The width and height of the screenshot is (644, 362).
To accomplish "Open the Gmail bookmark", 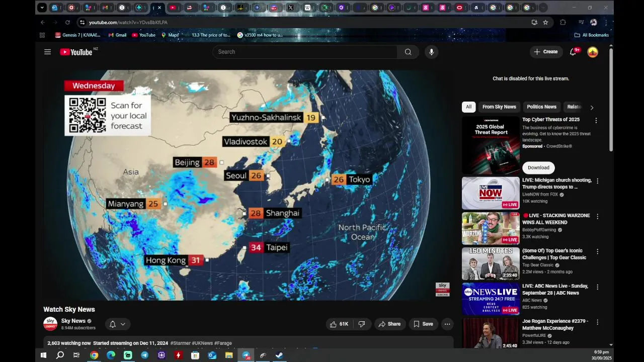I will click(117, 35).
